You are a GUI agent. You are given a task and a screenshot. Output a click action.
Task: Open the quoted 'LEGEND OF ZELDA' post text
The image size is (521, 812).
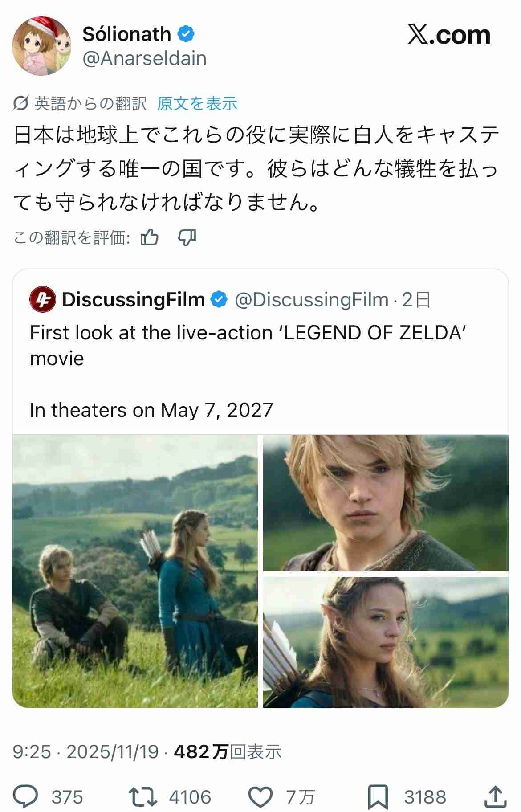pyautogui.click(x=248, y=345)
